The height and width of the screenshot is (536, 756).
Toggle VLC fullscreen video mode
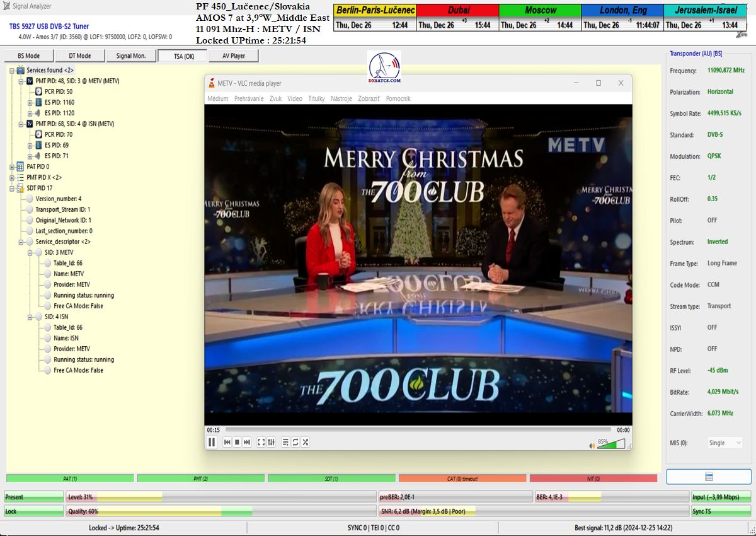(261, 443)
